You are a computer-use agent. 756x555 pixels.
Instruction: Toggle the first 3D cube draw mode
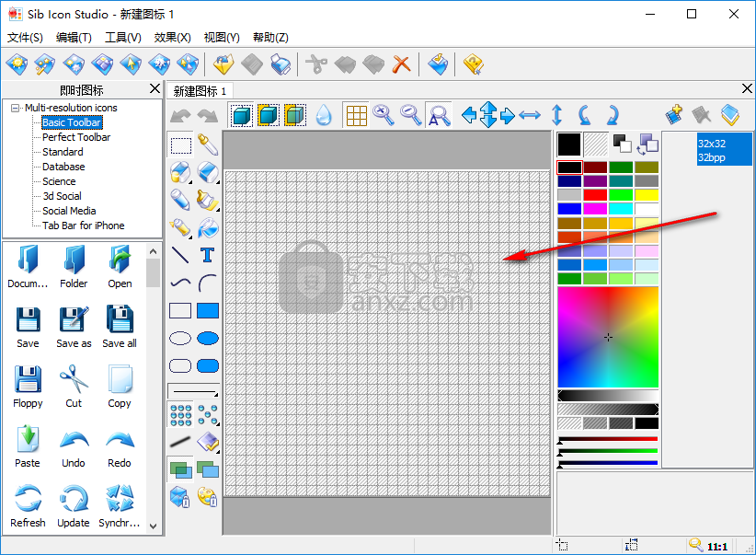click(x=242, y=115)
